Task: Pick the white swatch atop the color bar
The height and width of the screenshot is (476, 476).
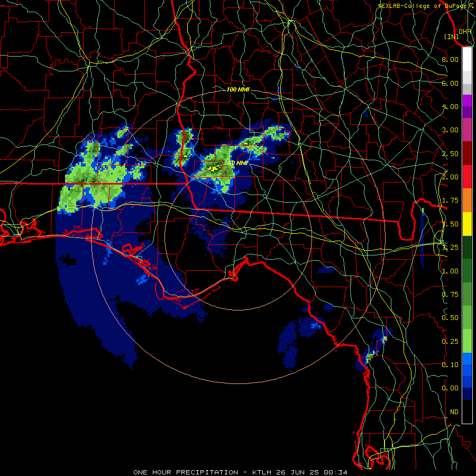Action: 467,59
